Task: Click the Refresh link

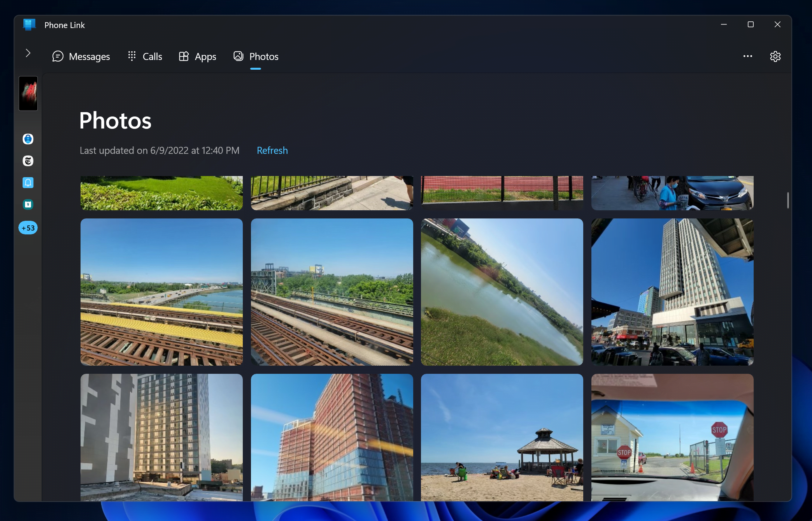Action: [272, 150]
